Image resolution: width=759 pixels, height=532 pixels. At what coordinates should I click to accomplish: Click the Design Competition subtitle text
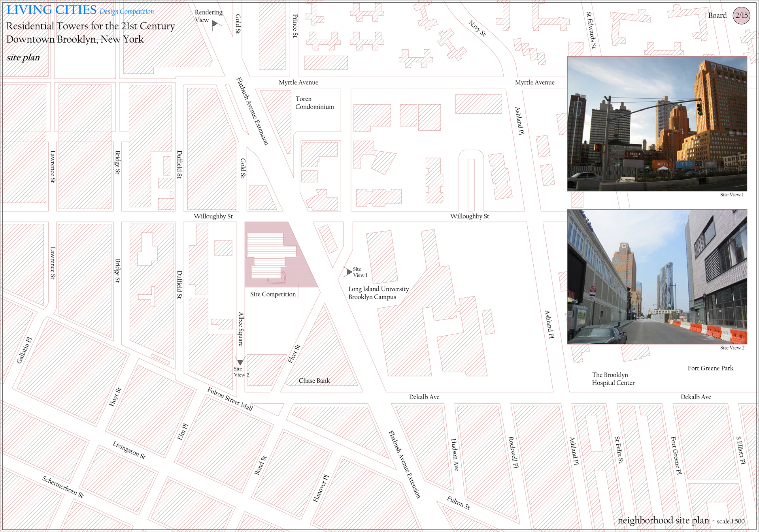(126, 11)
